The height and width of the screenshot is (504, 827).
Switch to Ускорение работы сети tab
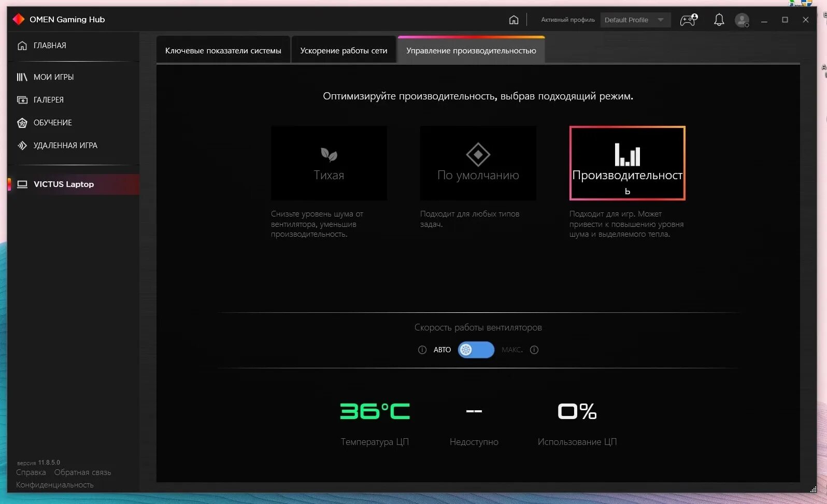tap(344, 50)
